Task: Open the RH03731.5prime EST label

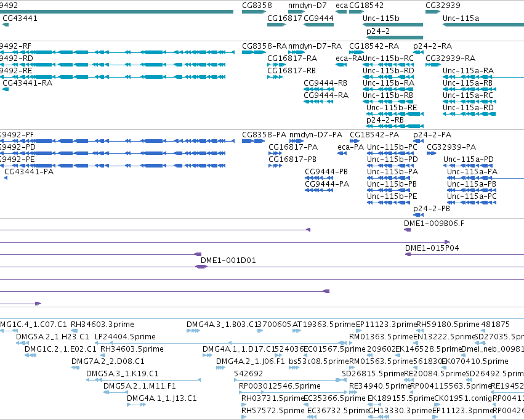Action: click(x=272, y=398)
